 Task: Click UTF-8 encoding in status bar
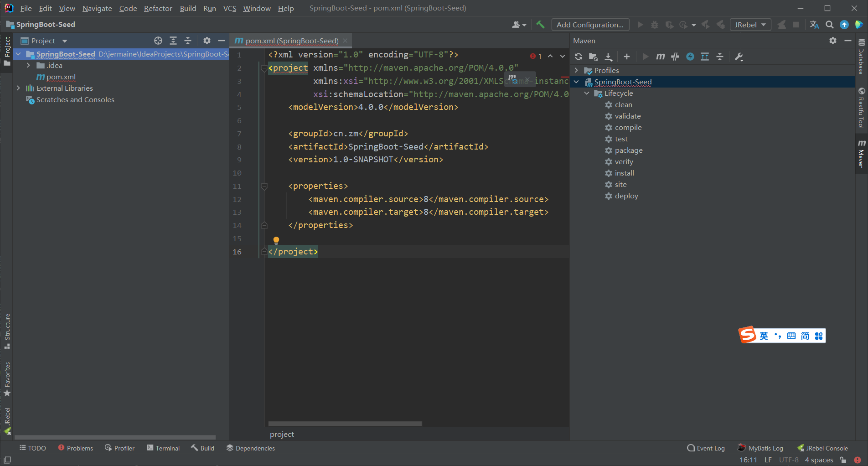pyautogui.click(x=789, y=460)
